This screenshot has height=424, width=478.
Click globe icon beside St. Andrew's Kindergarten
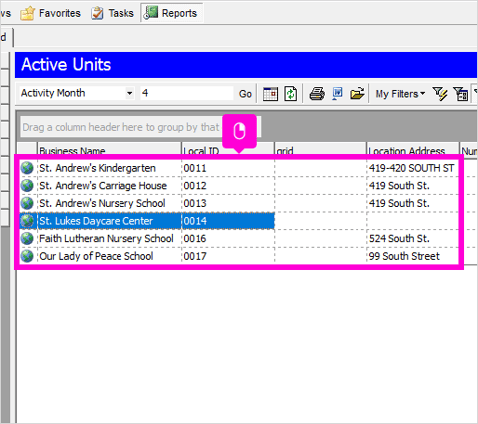click(x=27, y=168)
